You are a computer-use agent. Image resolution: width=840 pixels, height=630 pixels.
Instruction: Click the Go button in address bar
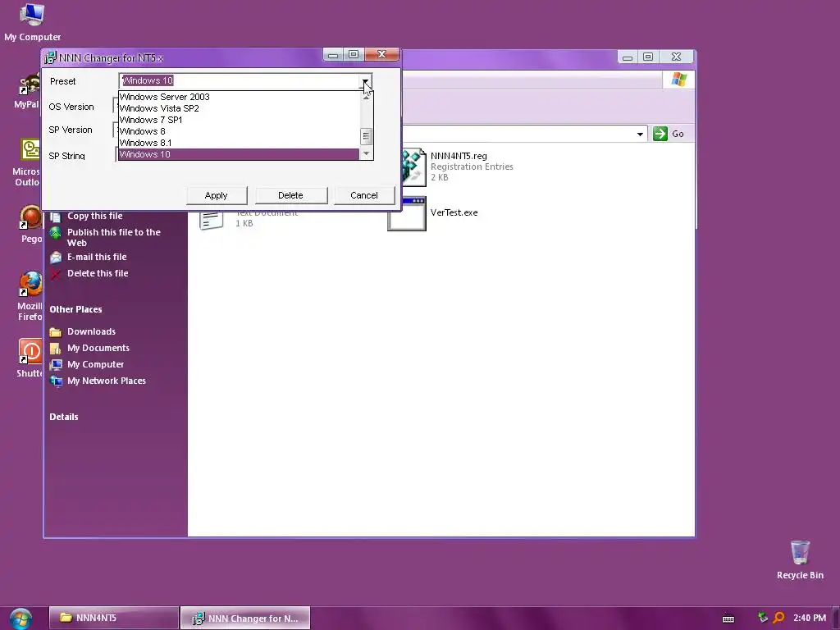pos(669,134)
